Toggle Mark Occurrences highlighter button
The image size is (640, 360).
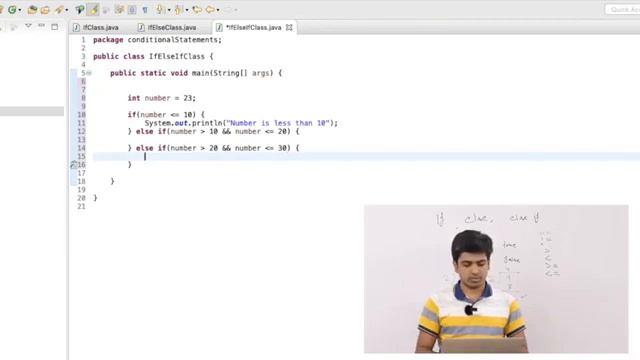[93, 9]
